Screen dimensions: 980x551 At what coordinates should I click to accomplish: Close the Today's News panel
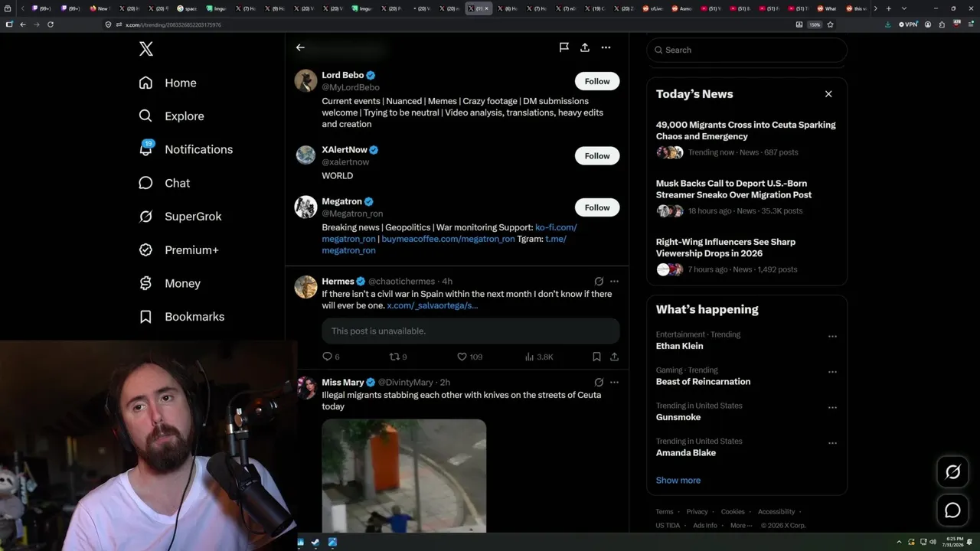(x=828, y=94)
